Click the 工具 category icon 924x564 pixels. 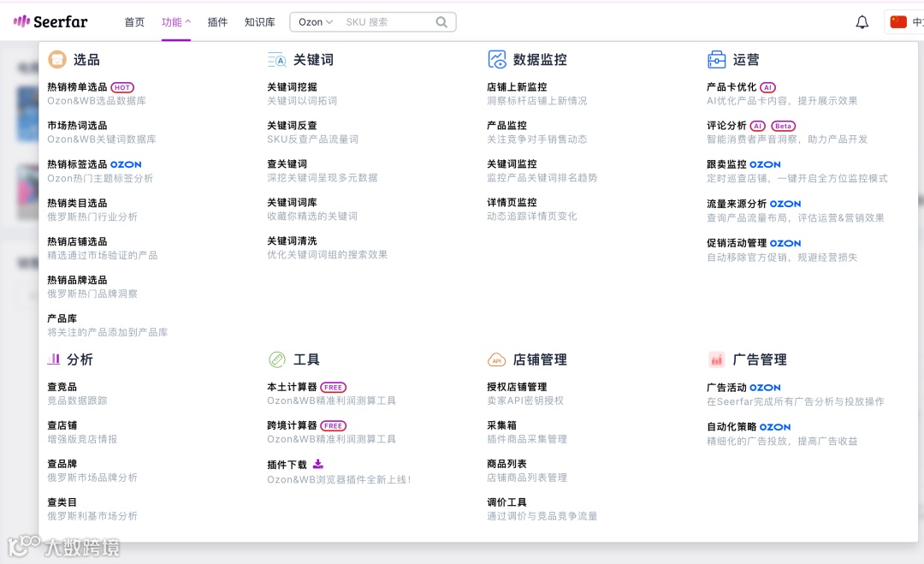click(x=276, y=359)
